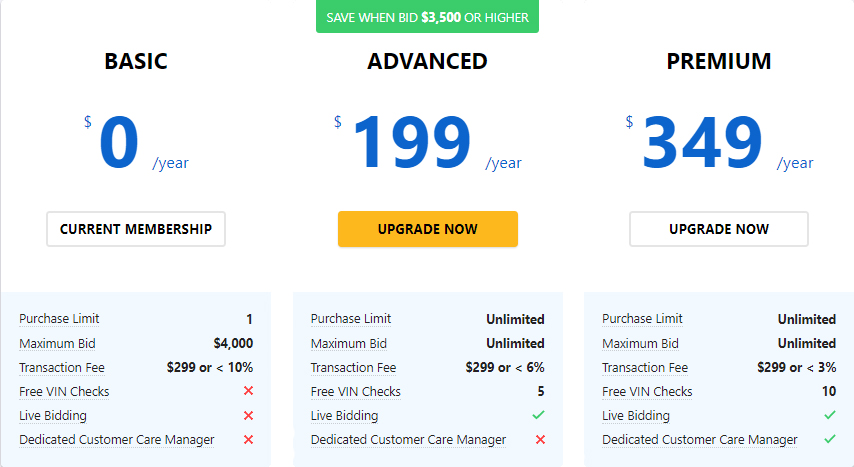Click the yellow Upgrade Now button for Advanced

coord(428,229)
